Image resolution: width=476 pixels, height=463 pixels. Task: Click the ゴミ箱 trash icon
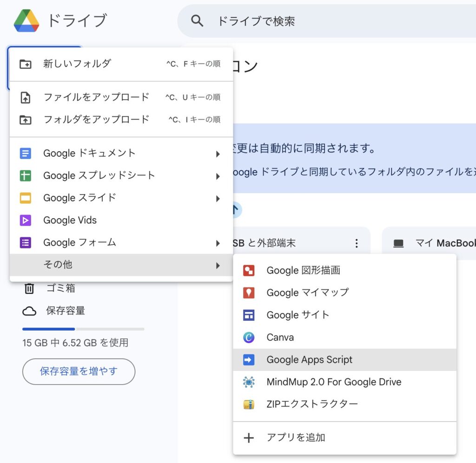tap(29, 288)
